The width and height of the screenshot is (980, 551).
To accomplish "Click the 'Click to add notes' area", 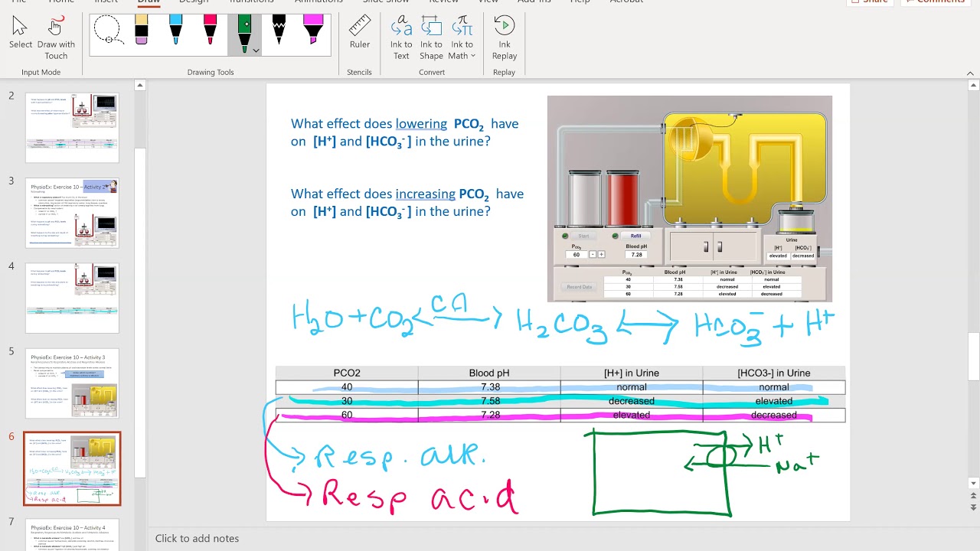I will 197,539.
